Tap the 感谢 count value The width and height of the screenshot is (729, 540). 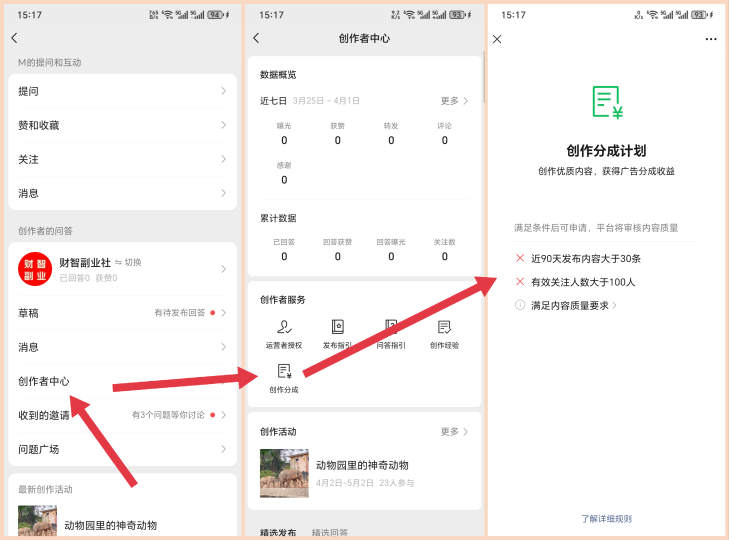tap(284, 180)
